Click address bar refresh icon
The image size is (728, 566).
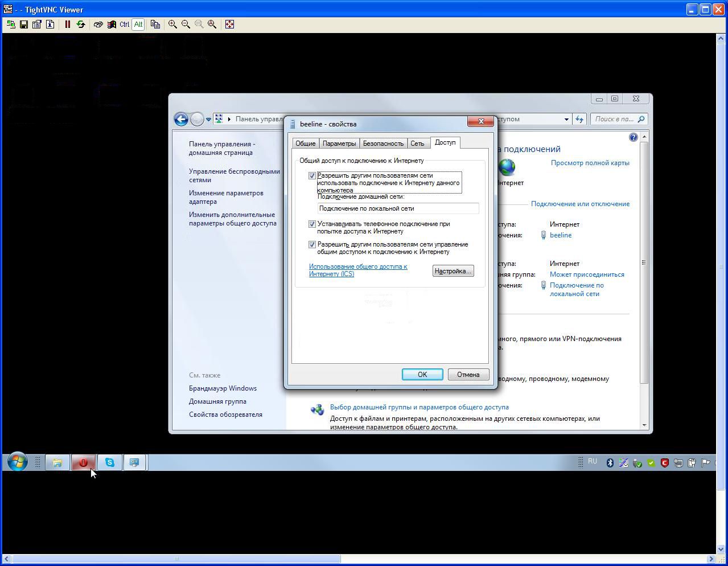pos(579,119)
